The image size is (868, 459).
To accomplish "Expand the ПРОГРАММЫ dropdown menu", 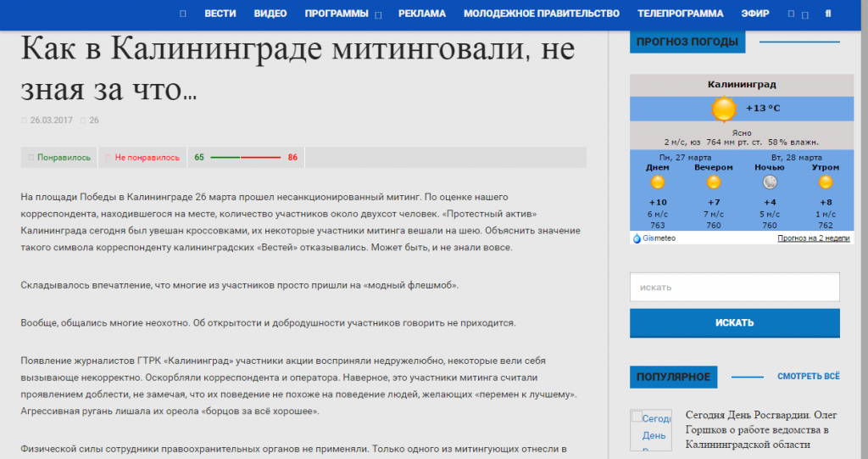I will point(378,14).
